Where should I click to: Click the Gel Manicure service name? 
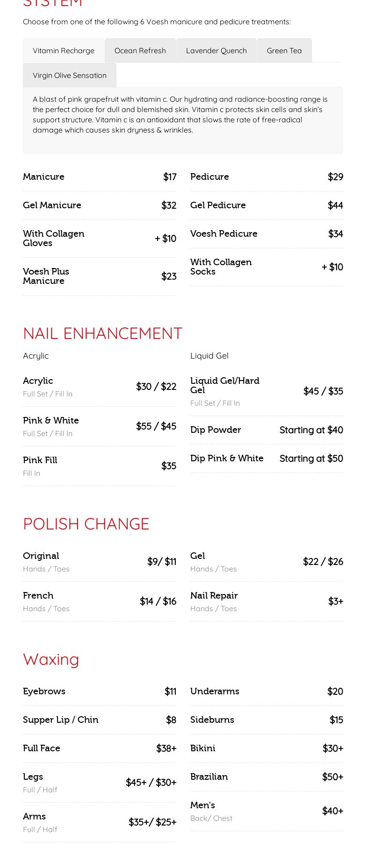52,205
